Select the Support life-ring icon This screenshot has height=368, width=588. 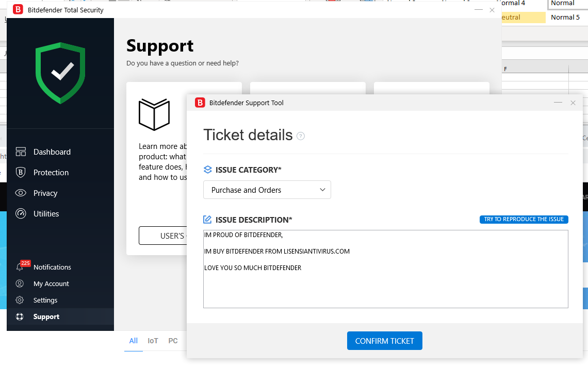(21, 316)
